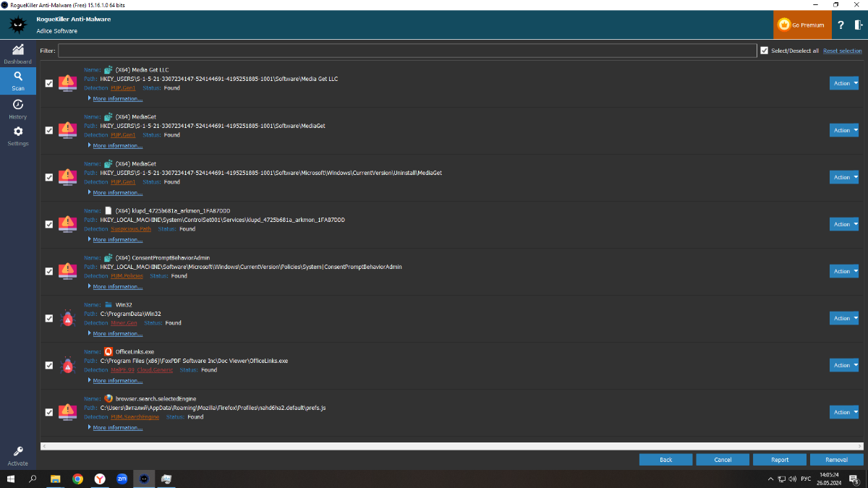Screen dimensions: 868x488
Task: Click the Reset selection link
Action: coord(843,51)
